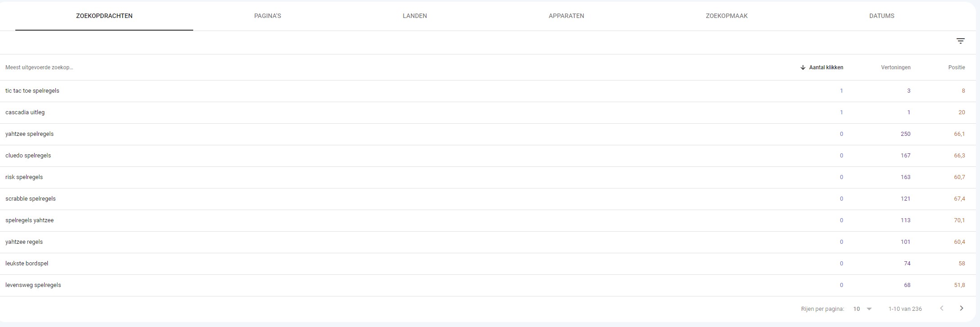Click impressions value 163 for risk spelregels
This screenshot has width=980, height=327.
[905, 177]
